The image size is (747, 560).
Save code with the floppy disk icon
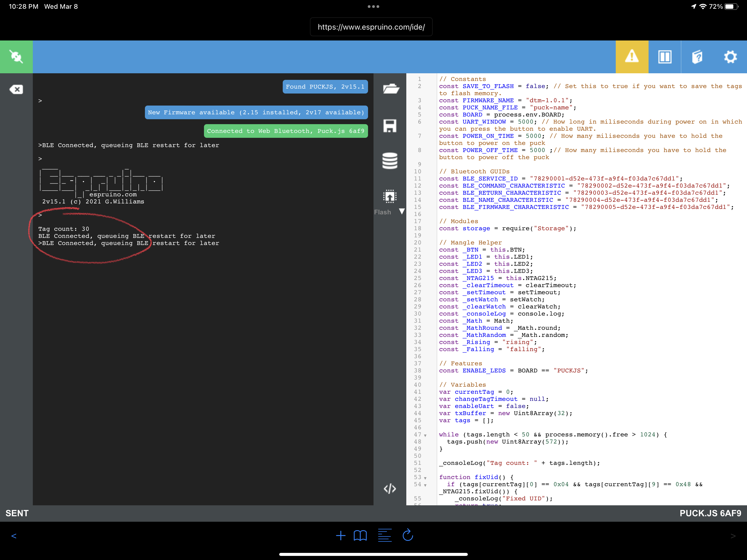pos(390,126)
